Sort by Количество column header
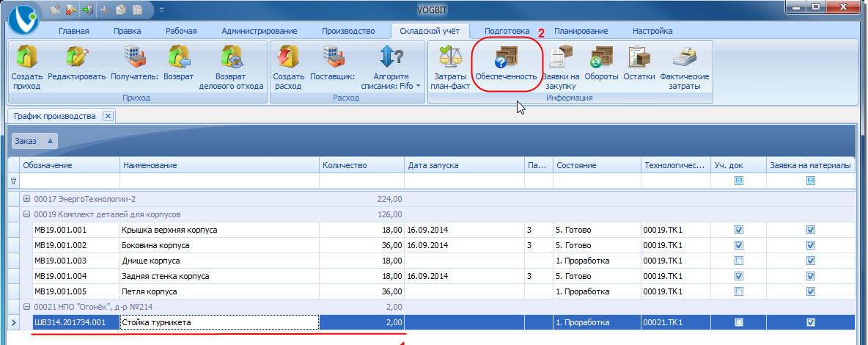This screenshot has width=868, height=345. (361, 165)
